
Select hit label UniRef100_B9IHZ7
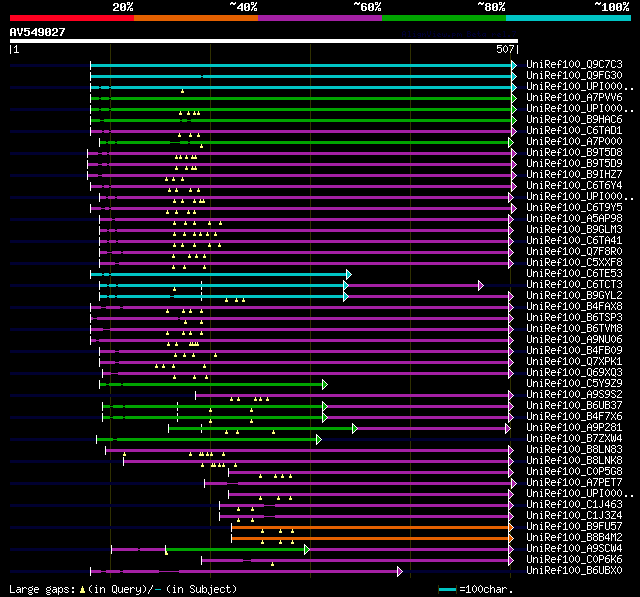pos(574,175)
